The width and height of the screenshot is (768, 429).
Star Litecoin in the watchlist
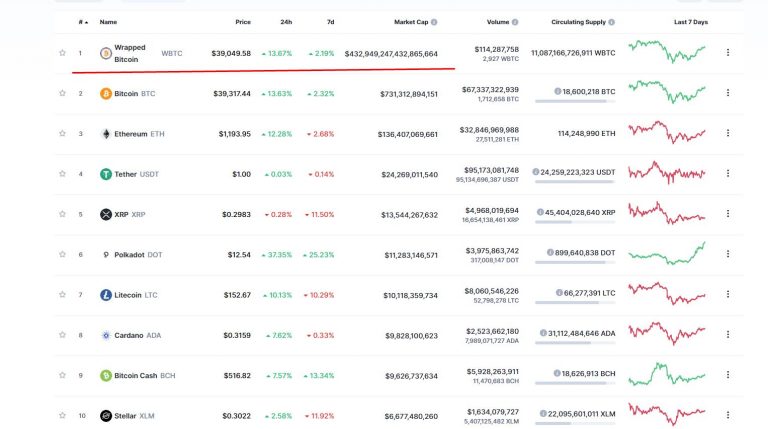[62, 294]
